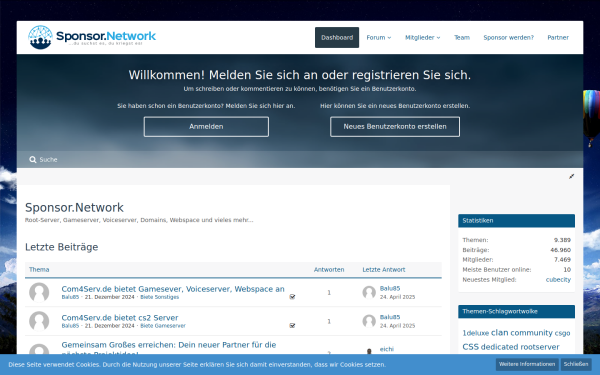Select the rootserver tag
Image resolution: width=600 pixels, height=375 pixels.
(540, 347)
